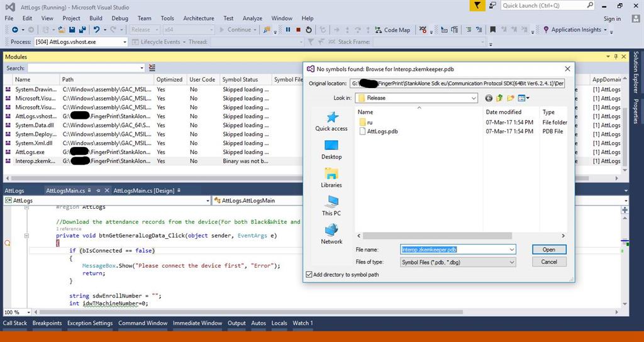Select Libraries in the dialog sidebar
Screen dimensions: 644x342
331,178
